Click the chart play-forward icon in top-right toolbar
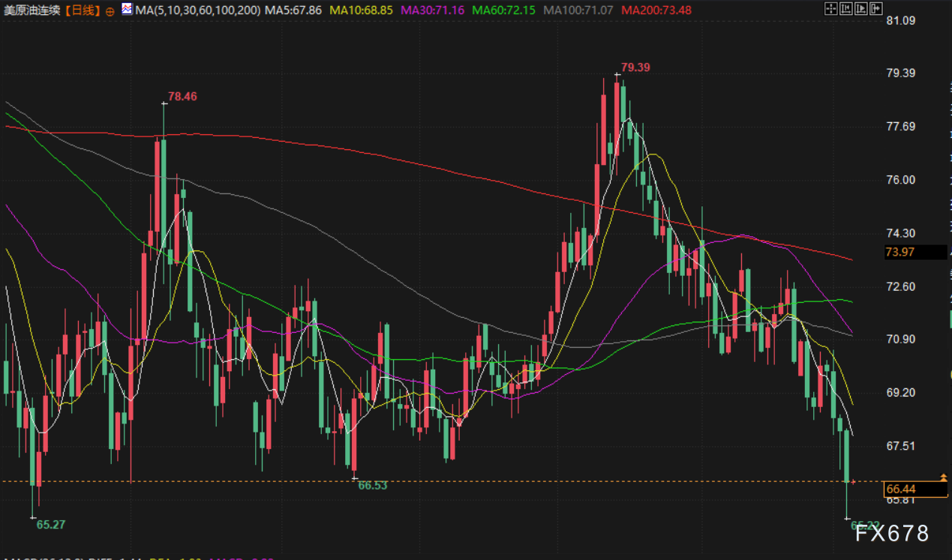This screenshot has height=560, width=952. [860, 10]
